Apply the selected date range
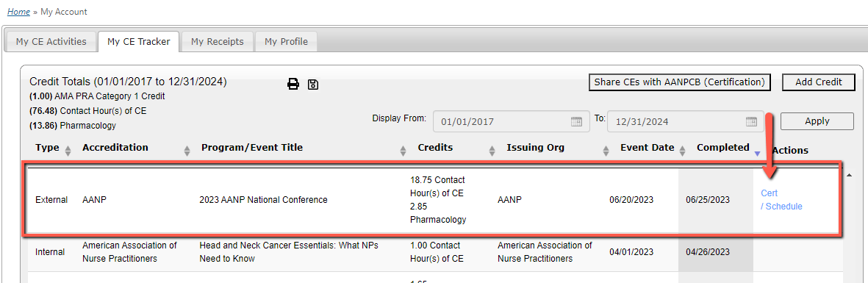The height and width of the screenshot is (283, 868). tap(817, 121)
